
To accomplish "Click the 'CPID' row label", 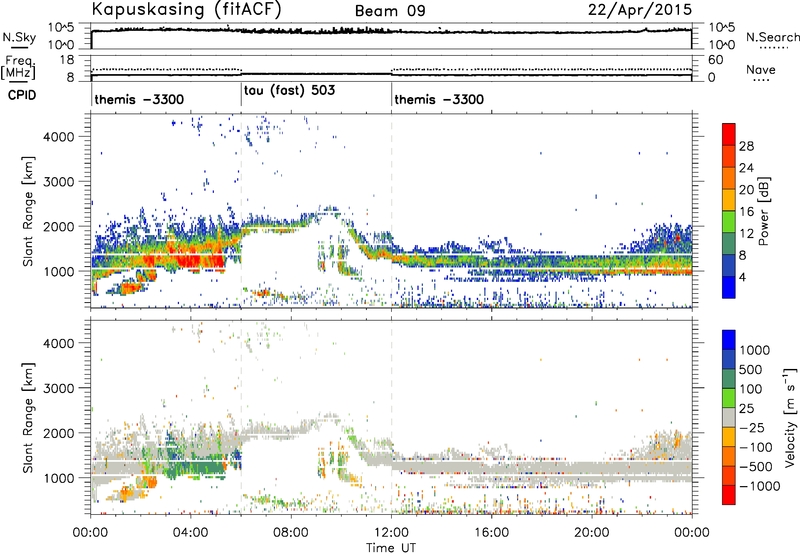I will [x=22, y=95].
